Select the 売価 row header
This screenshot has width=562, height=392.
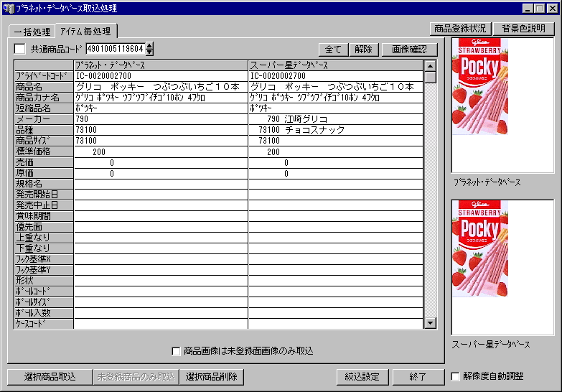(44, 162)
